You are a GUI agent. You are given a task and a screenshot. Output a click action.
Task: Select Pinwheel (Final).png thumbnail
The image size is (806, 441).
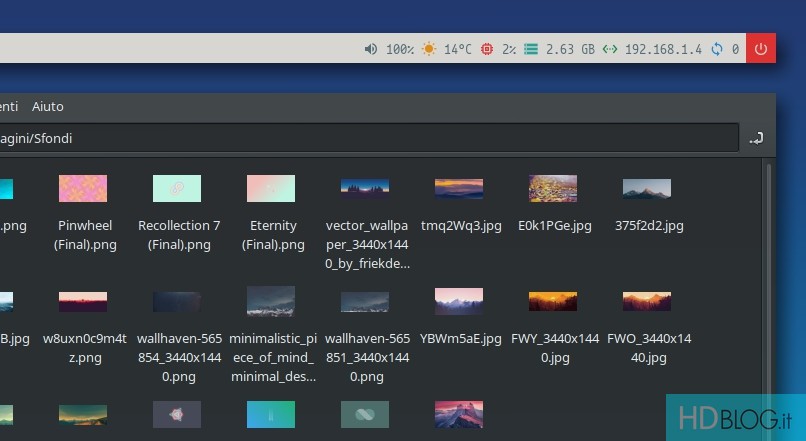[x=83, y=188]
